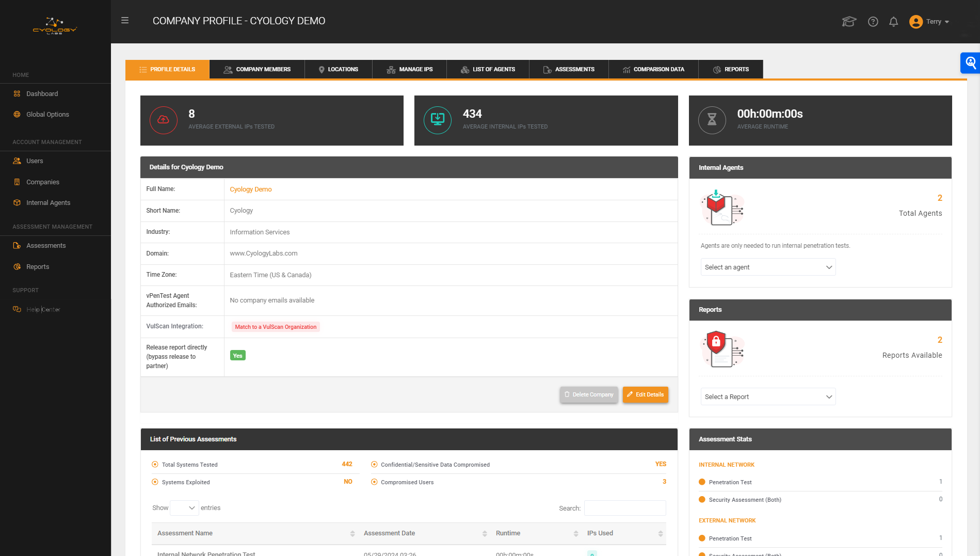980x556 pixels.
Task: Switch to the Manage IPs tab
Action: (410, 69)
